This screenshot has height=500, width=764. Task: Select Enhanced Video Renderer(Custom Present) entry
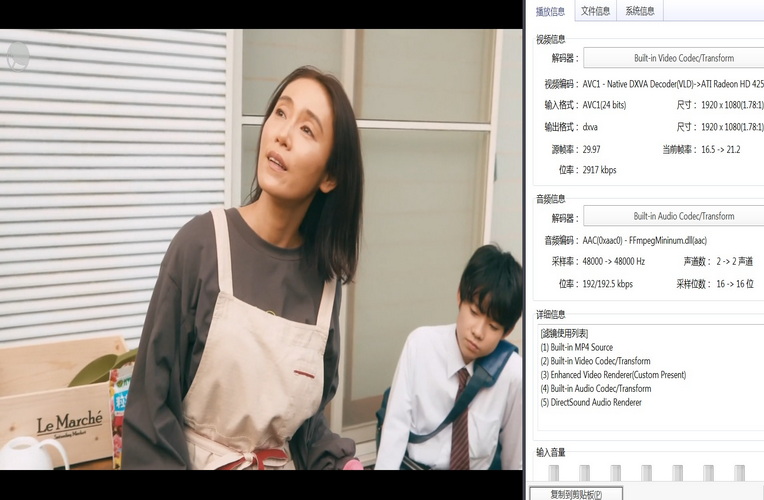(613, 375)
